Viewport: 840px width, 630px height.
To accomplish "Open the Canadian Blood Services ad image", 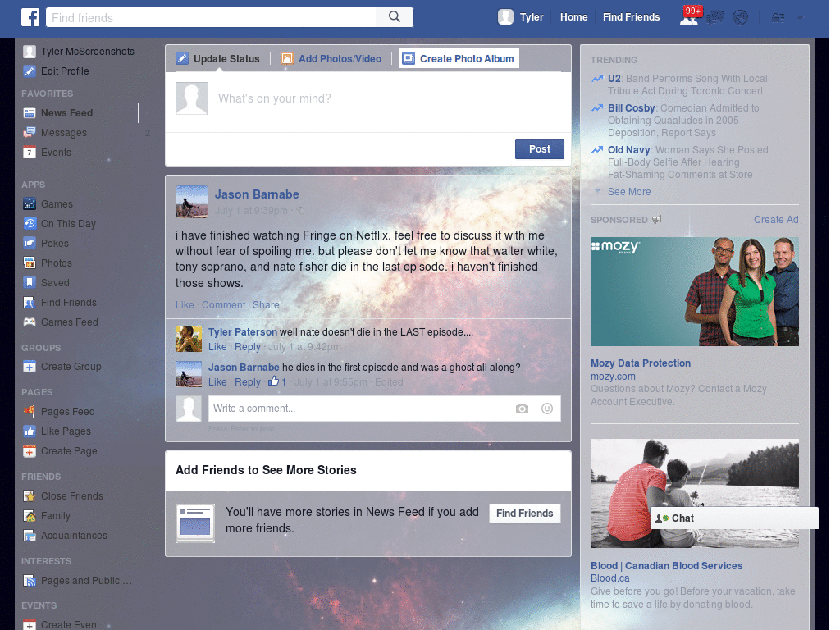I will (694, 493).
